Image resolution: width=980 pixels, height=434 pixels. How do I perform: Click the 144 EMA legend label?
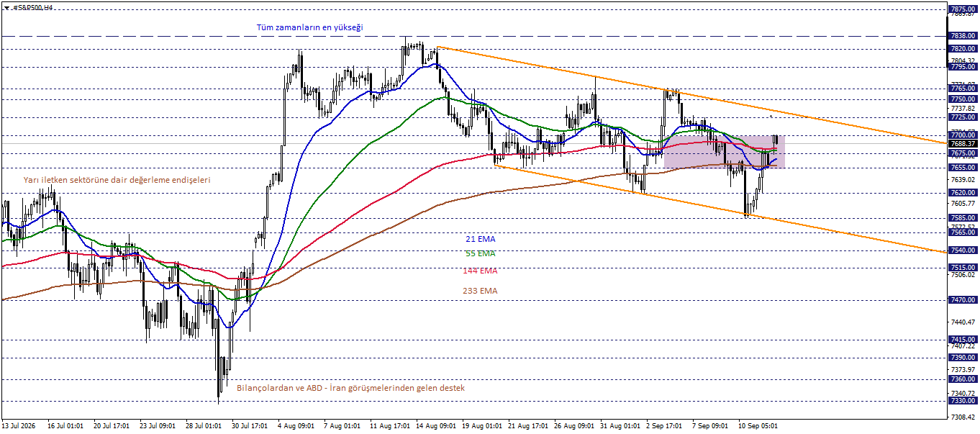[481, 271]
